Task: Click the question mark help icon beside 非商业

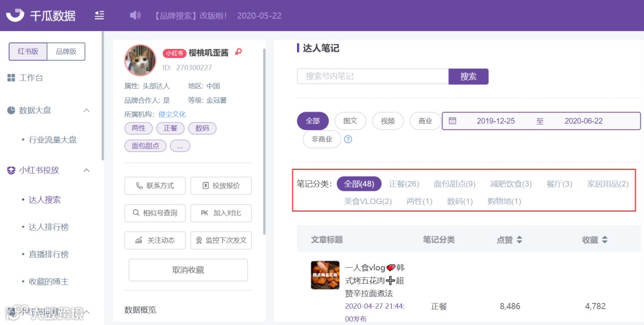Action: 348,140
